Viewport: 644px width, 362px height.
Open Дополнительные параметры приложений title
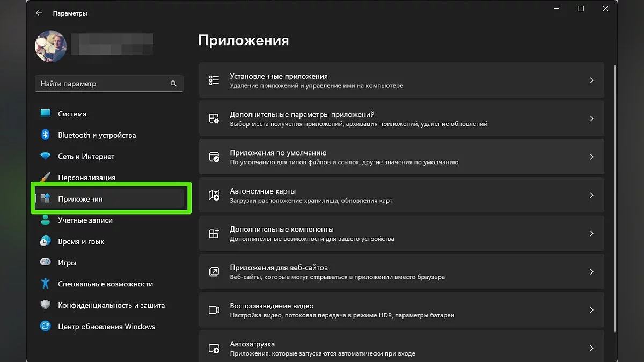pos(302,114)
